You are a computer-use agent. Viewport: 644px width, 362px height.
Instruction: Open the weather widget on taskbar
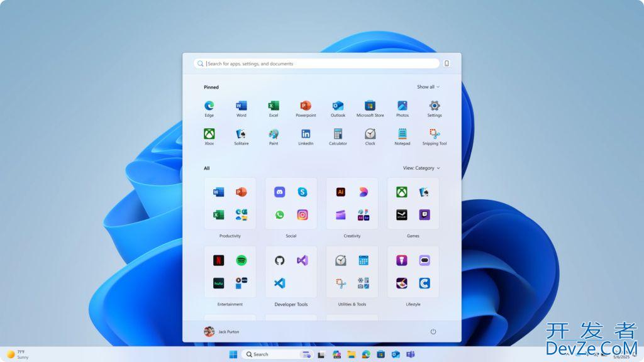(18, 354)
